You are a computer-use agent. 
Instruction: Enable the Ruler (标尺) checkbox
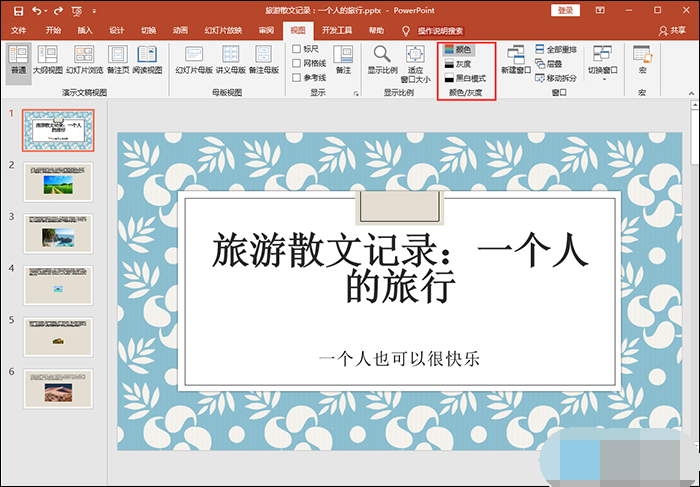297,48
